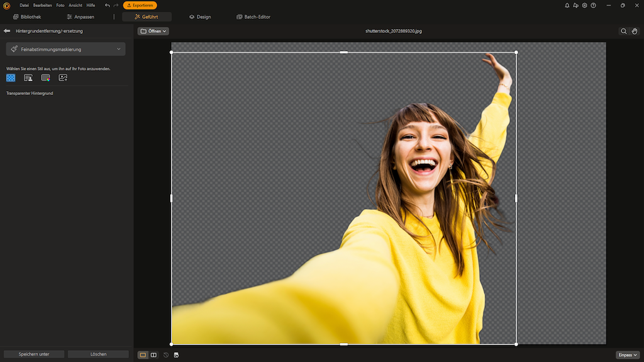Open the Ansicht menu
Screen dimensions: 644x362
click(x=75, y=5)
